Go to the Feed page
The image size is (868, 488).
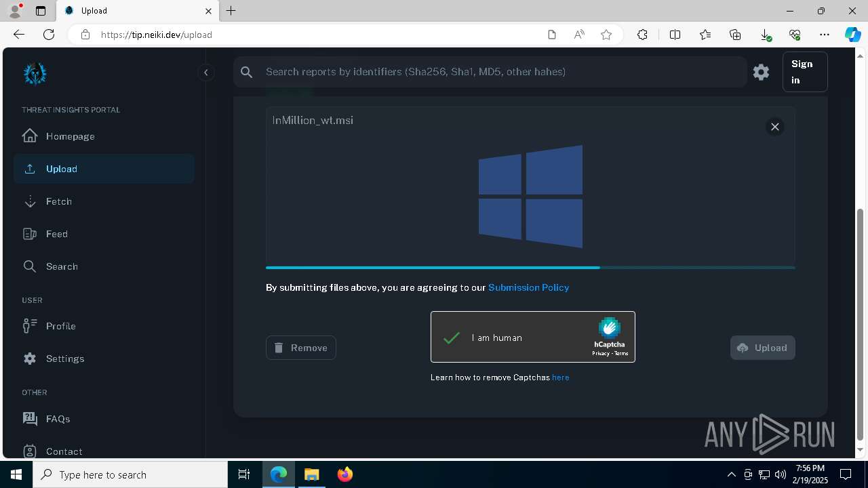pyautogui.click(x=104, y=234)
